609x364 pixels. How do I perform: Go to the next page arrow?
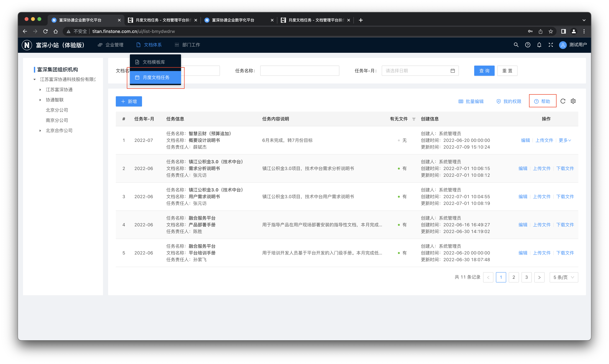(539, 277)
